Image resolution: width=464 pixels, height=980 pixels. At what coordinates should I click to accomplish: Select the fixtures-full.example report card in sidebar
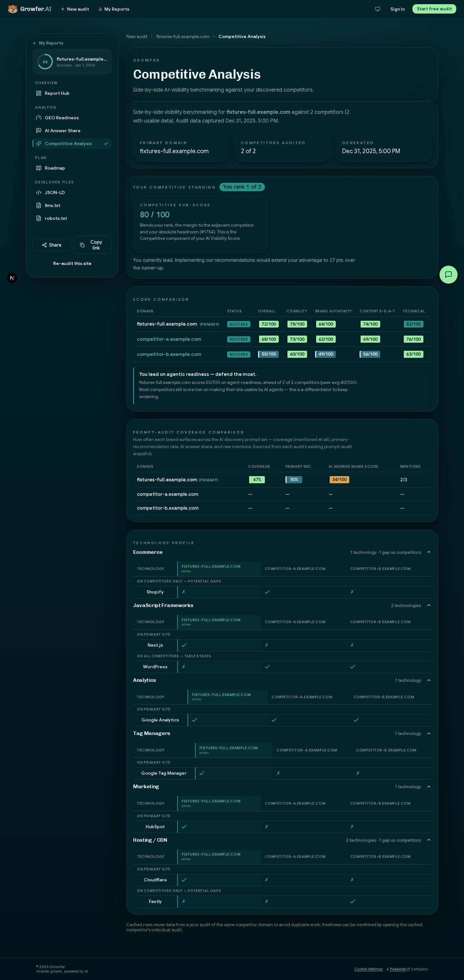coord(72,62)
